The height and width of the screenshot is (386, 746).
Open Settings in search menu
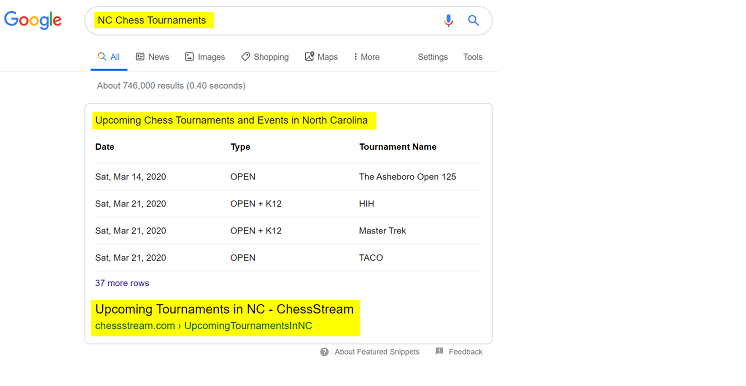(x=433, y=57)
